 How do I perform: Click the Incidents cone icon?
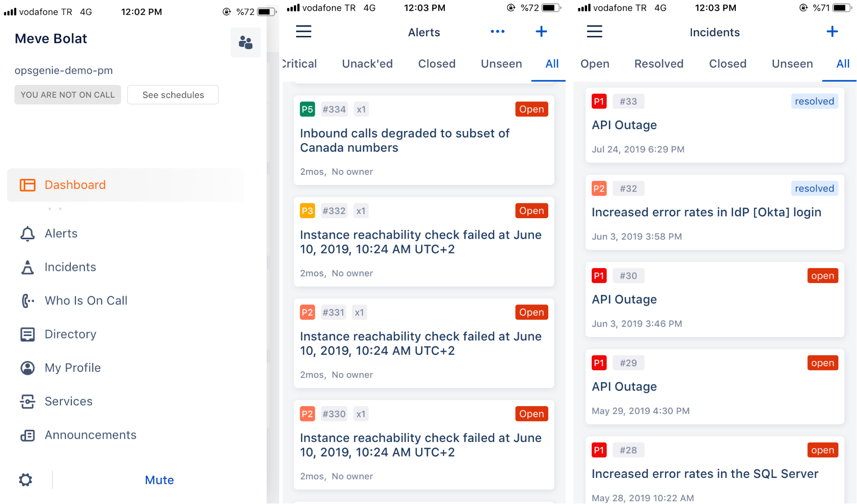pyautogui.click(x=28, y=267)
